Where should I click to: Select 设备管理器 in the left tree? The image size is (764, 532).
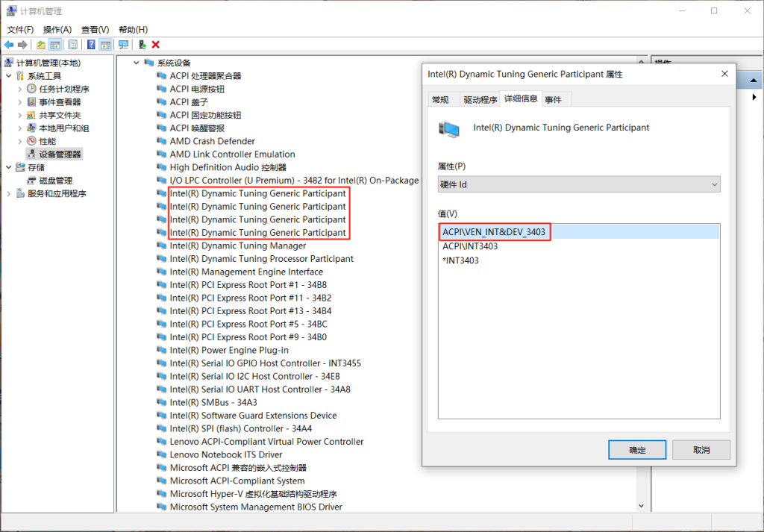pyautogui.click(x=60, y=154)
